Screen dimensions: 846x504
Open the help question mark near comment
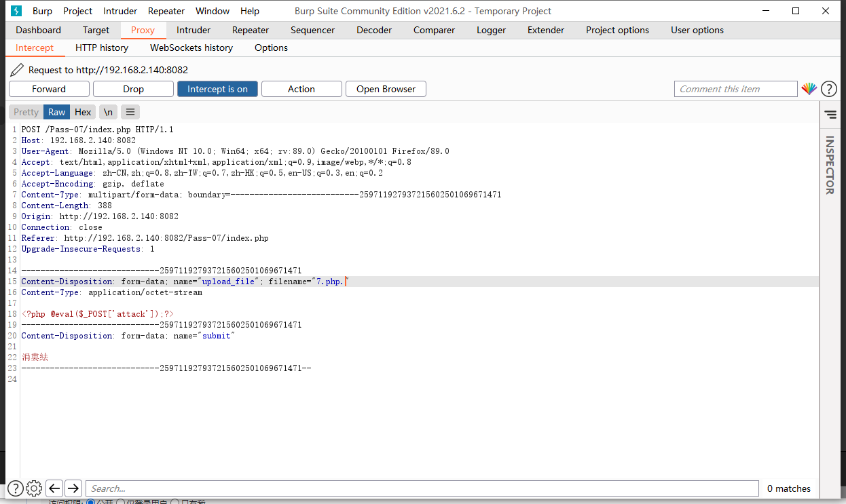tap(828, 89)
